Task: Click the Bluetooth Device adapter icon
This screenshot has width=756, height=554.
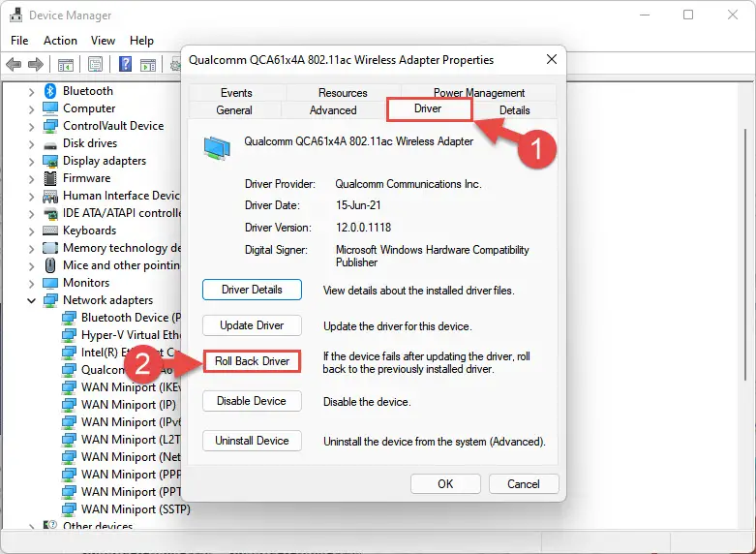Action: 69,318
